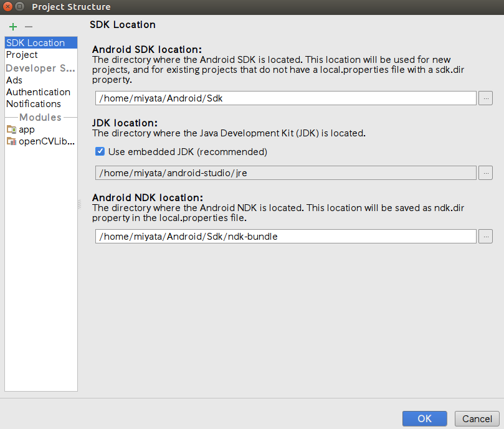Click the sidebar splitter grip handle
Screen dimensions: 504x429
click(79, 204)
